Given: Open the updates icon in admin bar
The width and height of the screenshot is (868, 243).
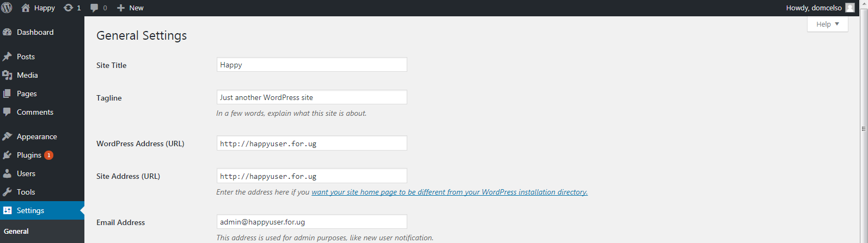Looking at the screenshot, I should [x=68, y=8].
